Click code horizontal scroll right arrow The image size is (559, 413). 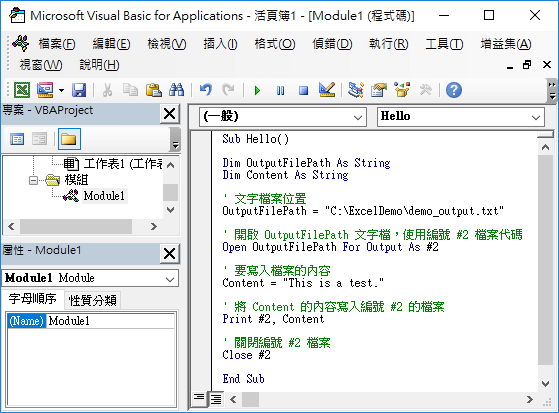pyautogui.click(x=530, y=399)
